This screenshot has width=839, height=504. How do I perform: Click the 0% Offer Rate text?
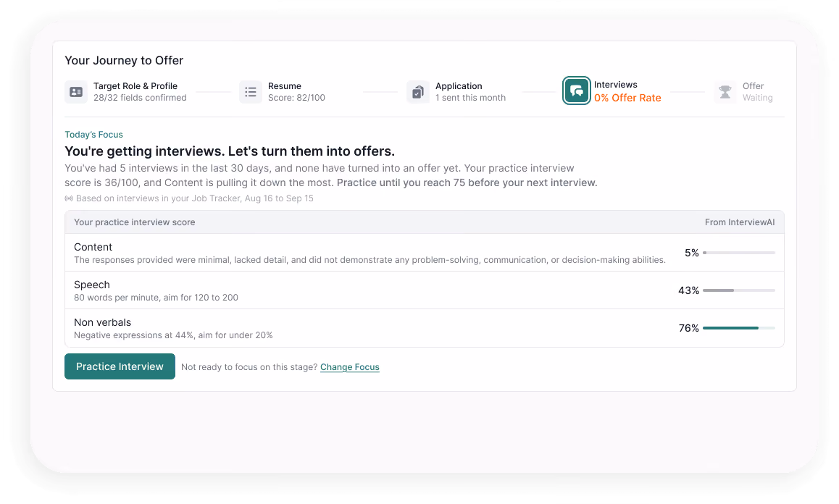(x=627, y=98)
